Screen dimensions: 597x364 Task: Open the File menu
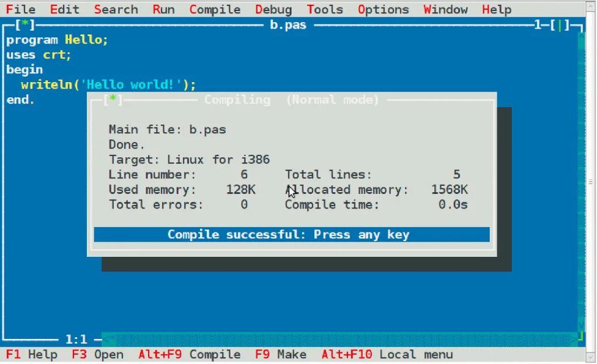click(x=20, y=9)
